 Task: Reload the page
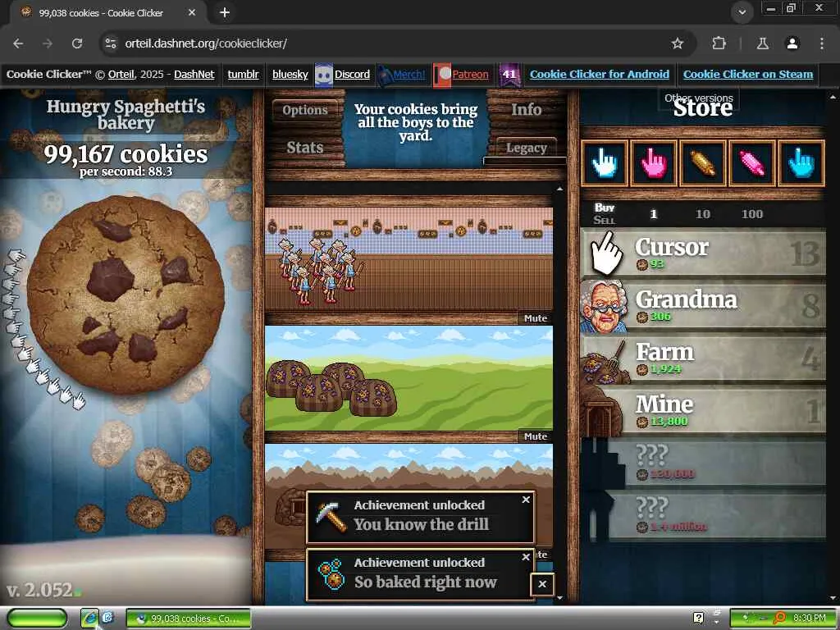click(x=77, y=43)
